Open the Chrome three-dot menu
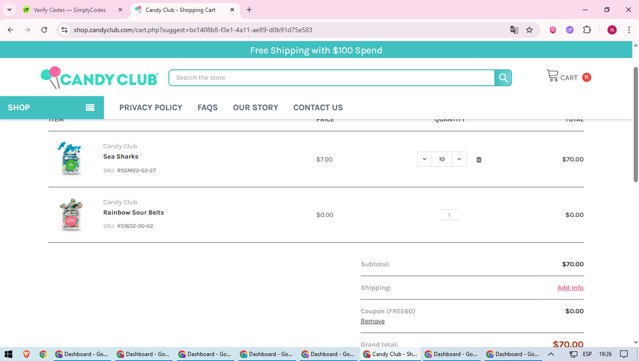639x361 pixels. (x=629, y=30)
